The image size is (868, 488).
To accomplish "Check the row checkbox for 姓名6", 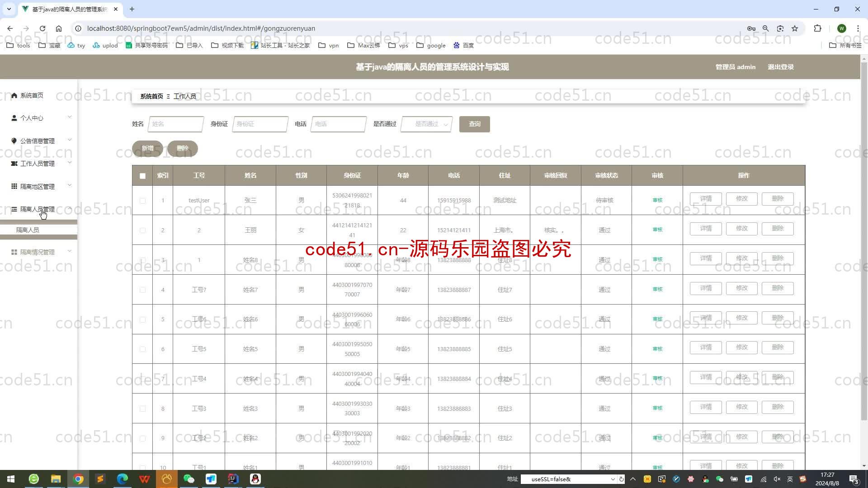I will (142, 319).
